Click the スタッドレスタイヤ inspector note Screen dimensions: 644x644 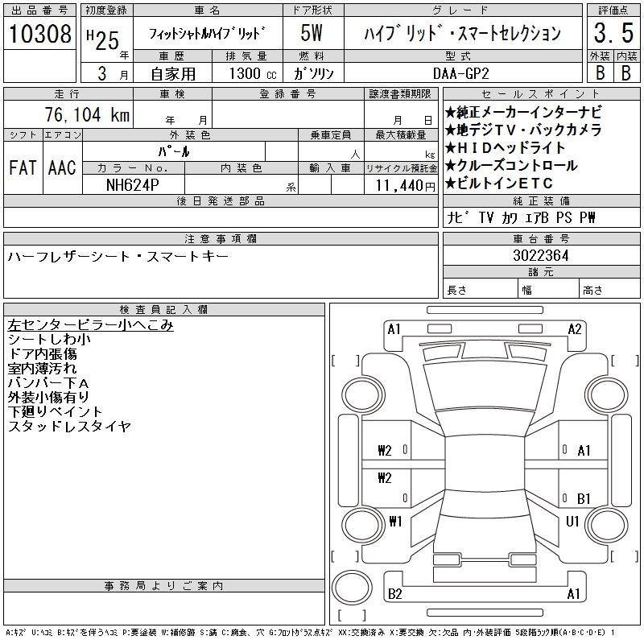point(68,427)
